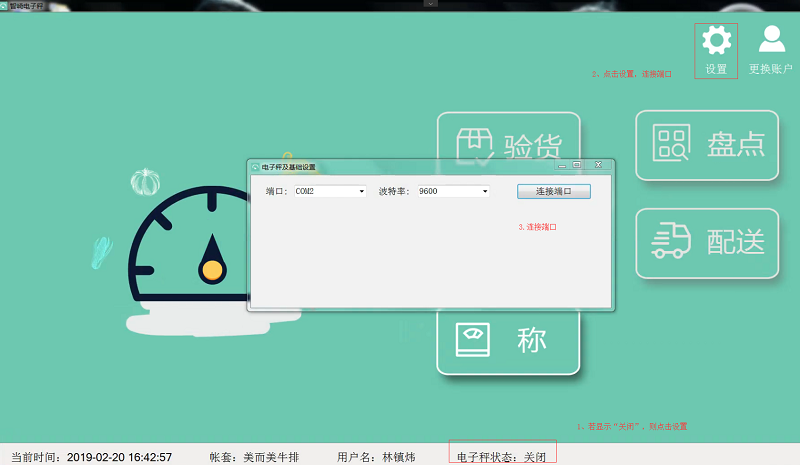Click the settings dialog title icon
Viewport: 800px width, 465px height.
pyautogui.click(x=254, y=166)
